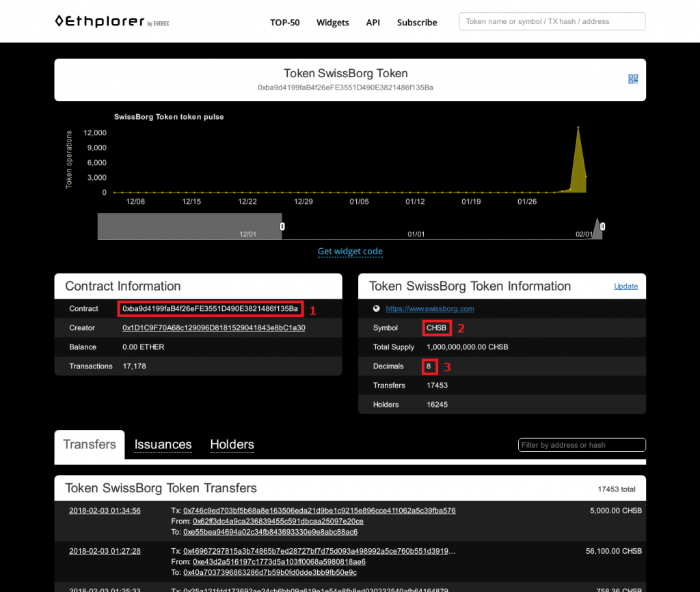
Task: Click the contract creator address link
Action: pyautogui.click(x=213, y=327)
